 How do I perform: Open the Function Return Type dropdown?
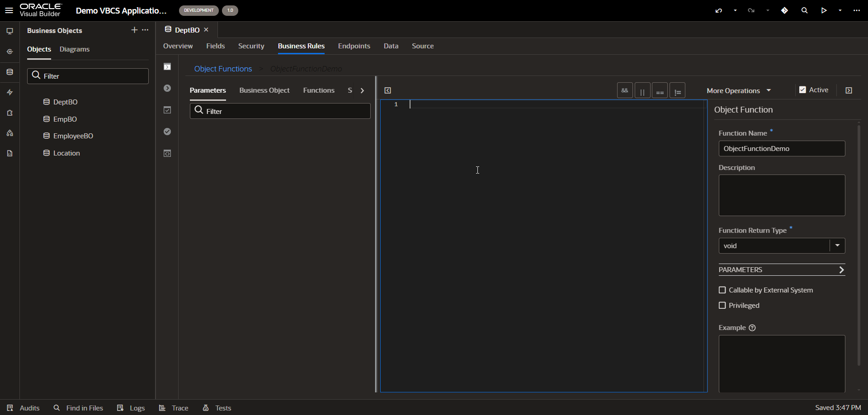pos(837,245)
